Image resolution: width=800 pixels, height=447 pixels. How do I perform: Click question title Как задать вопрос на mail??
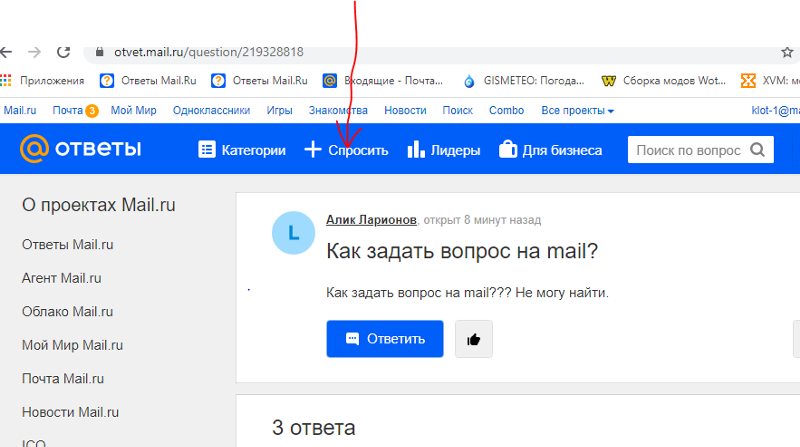462,251
